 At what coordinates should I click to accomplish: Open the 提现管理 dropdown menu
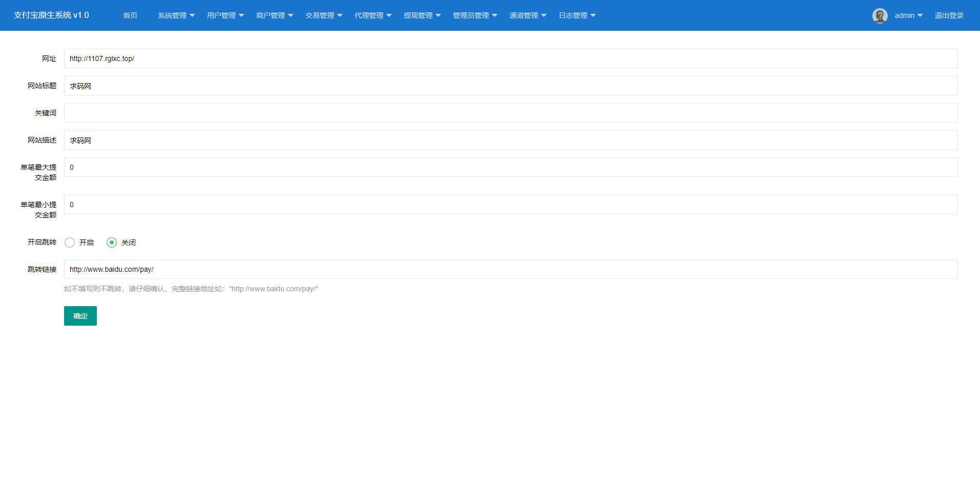(x=422, y=15)
